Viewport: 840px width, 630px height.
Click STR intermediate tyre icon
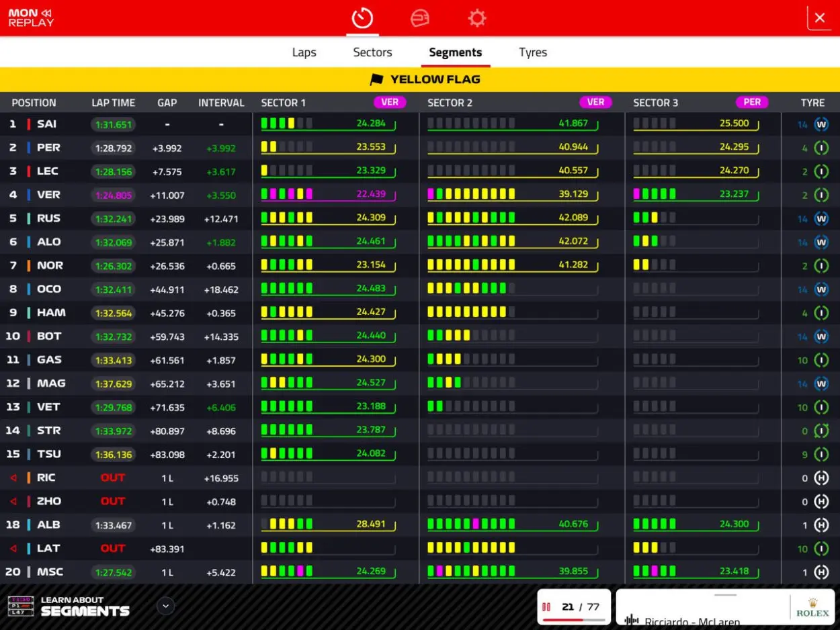pyautogui.click(x=821, y=431)
